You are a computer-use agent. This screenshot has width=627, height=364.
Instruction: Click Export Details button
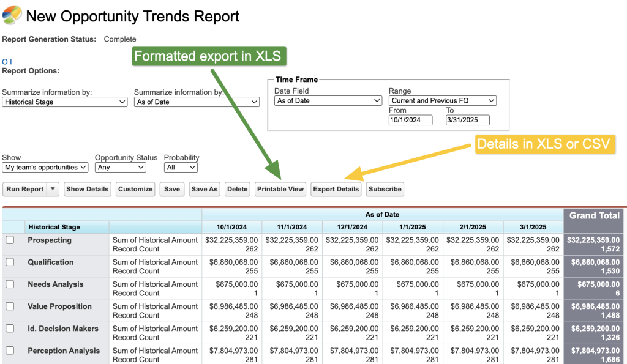pyautogui.click(x=336, y=189)
